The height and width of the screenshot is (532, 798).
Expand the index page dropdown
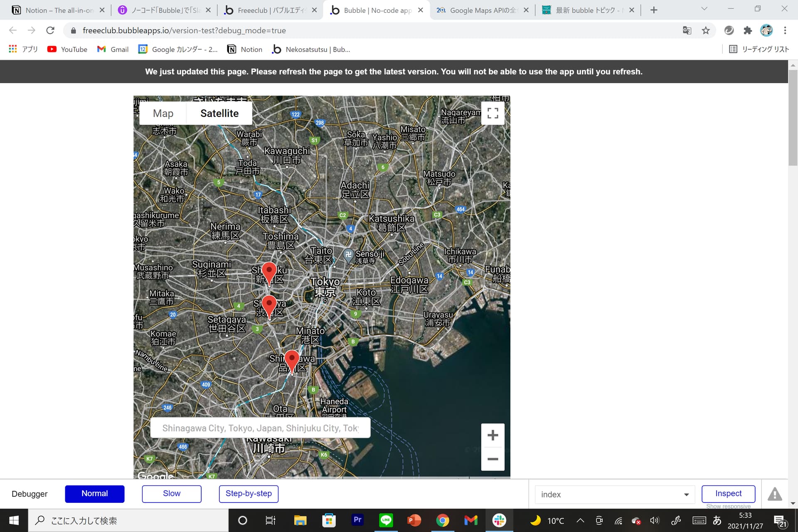[x=615, y=494]
